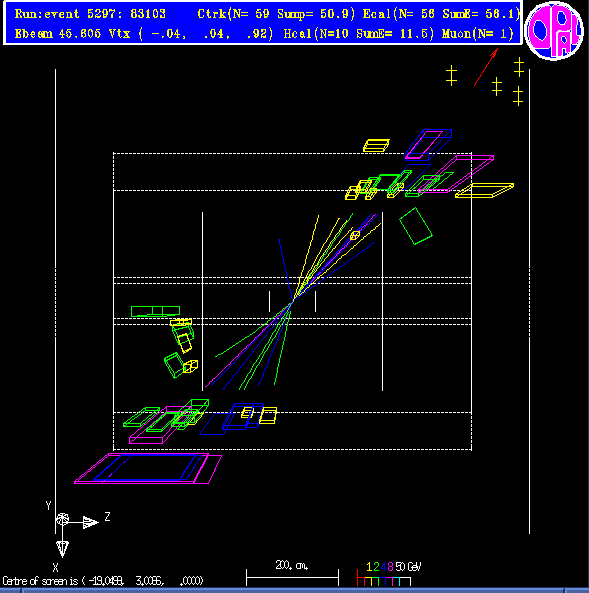Viewport: 589px width, 593px height.
Task: Click the Ctrk(N= 59 Sump= 50.9) readout
Action: 276,14
